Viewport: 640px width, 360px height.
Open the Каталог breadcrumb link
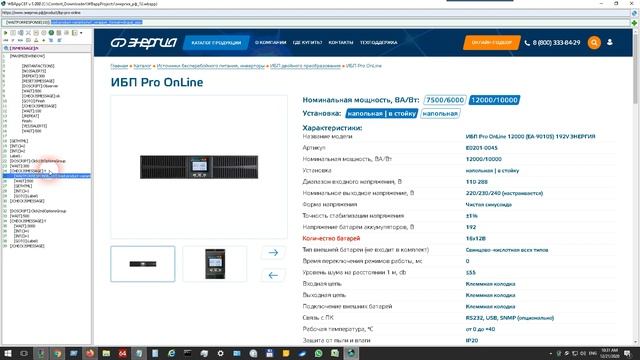[x=142, y=66]
